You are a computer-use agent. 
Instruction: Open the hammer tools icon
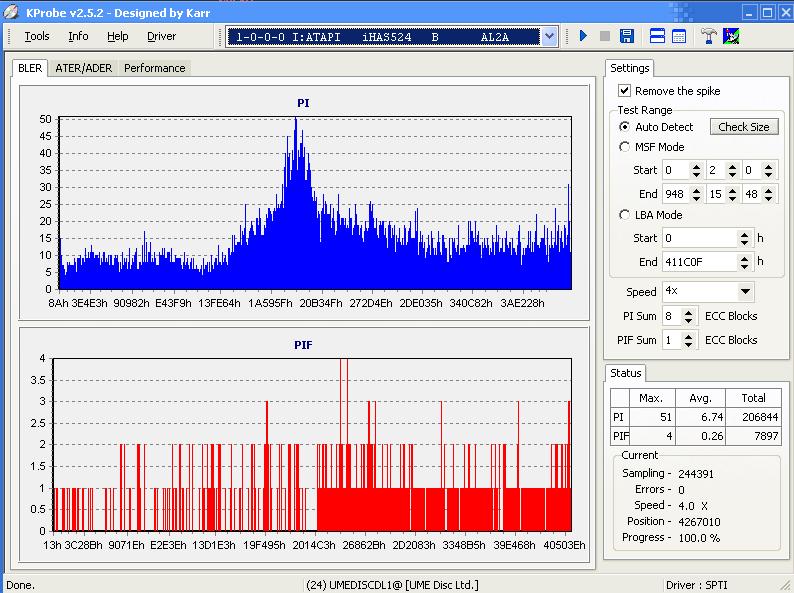click(x=709, y=36)
